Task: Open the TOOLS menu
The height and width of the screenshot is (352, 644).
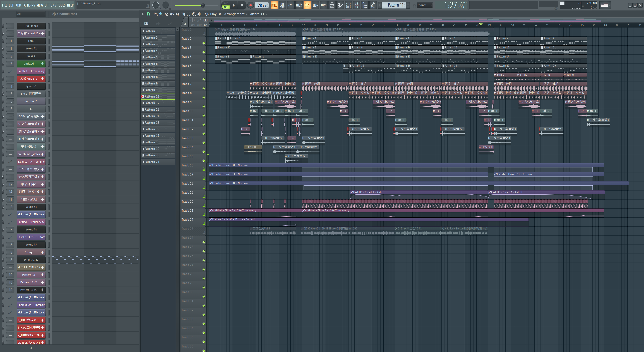Action: click(61, 5)
